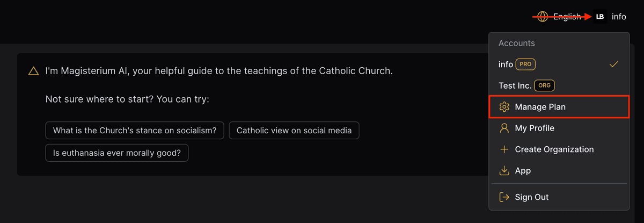Click the App download icon
644x223 pixels.
[x=504, y=170]
